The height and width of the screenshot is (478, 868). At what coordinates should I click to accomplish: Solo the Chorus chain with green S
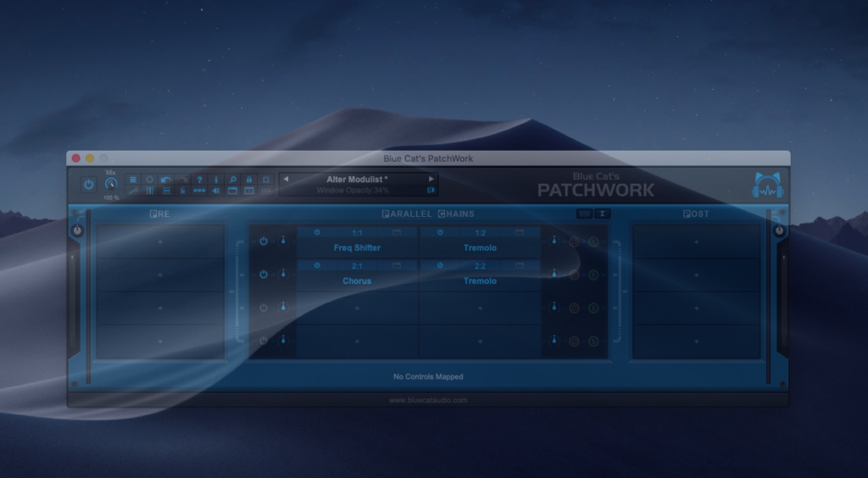[593, 275]
